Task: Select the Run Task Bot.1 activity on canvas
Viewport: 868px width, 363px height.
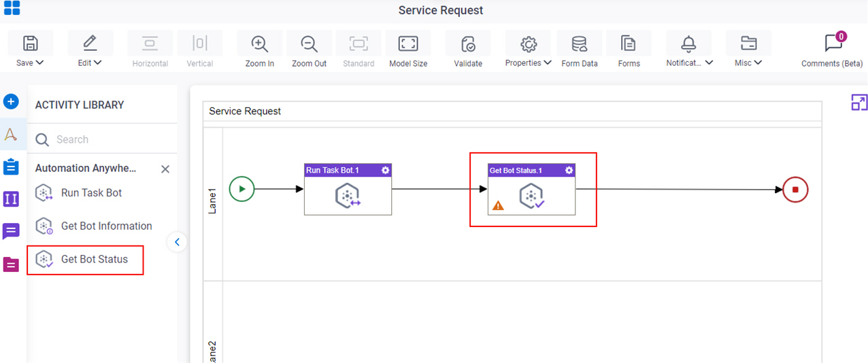Action: click(348, 190)
